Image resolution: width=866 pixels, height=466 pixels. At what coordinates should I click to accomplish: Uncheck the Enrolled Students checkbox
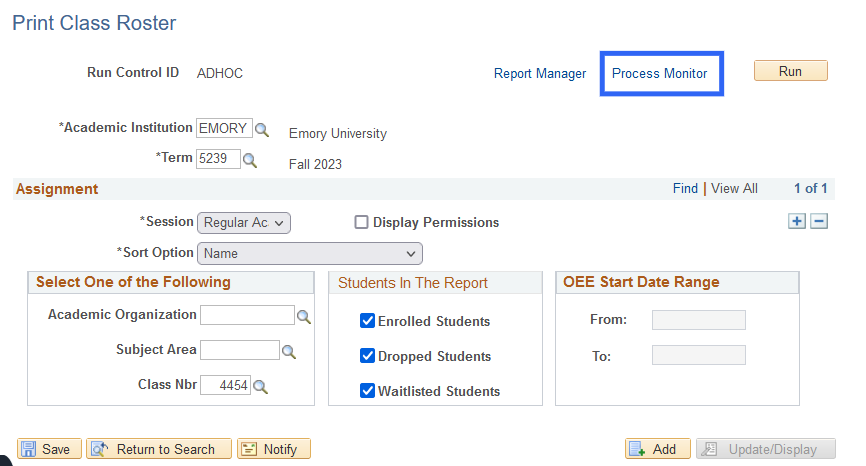click(367, 321)
